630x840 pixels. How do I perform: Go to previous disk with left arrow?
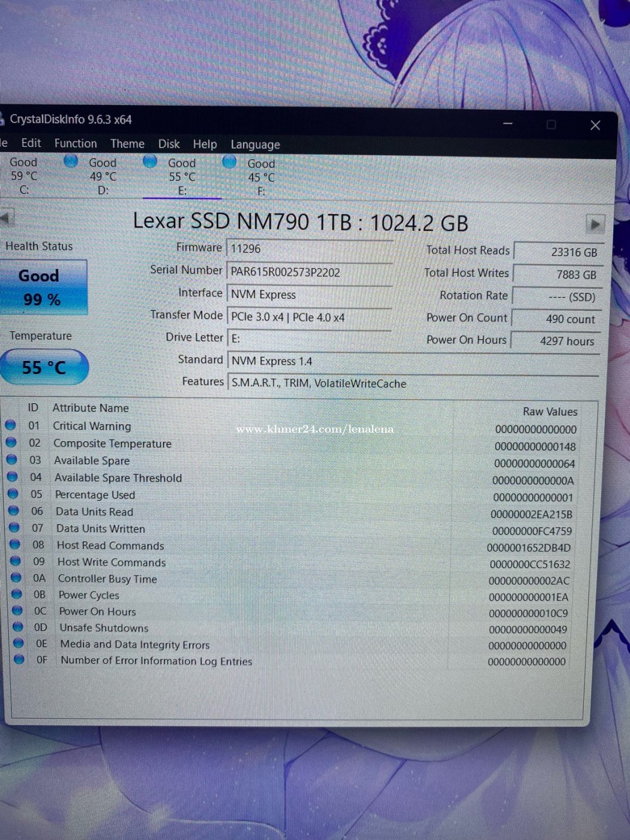pyautogui.click(x=6, y=217)
